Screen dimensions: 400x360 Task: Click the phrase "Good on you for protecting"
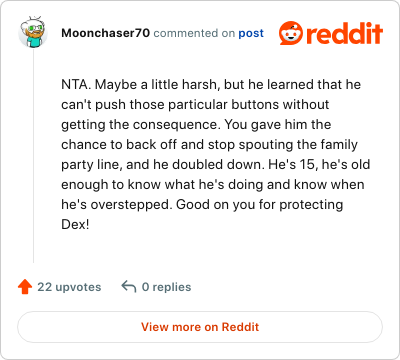pyautogui.click(x=259, y=205)
